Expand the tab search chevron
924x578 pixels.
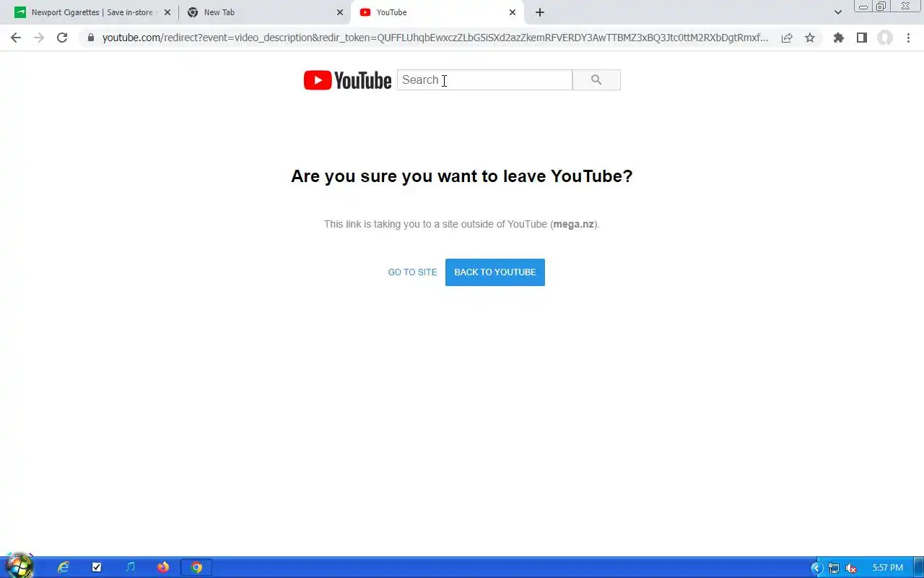pyautogui.click(x=838, y=12)
